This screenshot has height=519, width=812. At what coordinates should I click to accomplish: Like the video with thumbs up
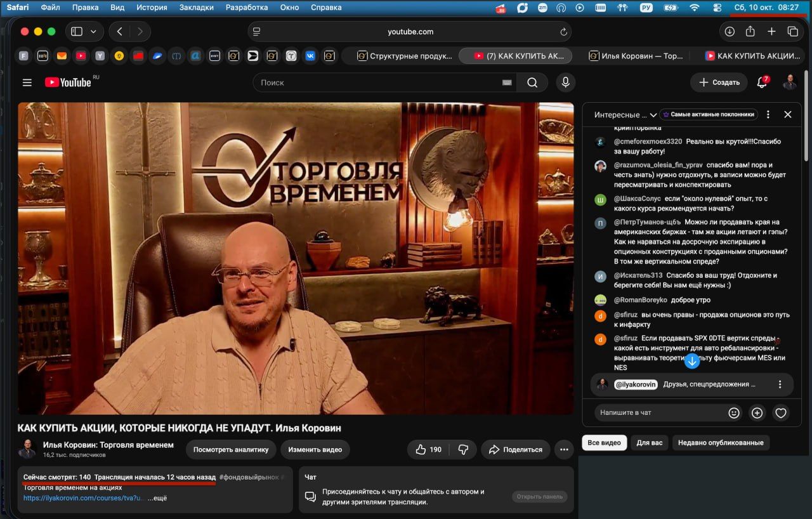(x=428, y=450)
